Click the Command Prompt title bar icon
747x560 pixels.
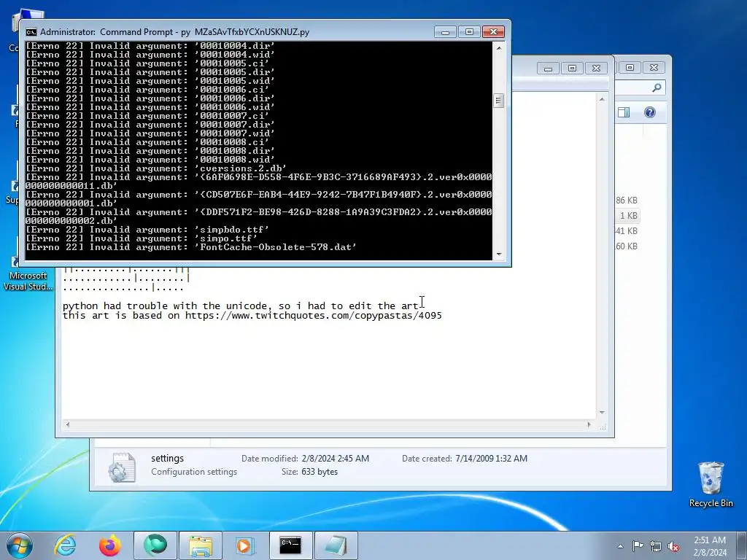tap(31, 32)
